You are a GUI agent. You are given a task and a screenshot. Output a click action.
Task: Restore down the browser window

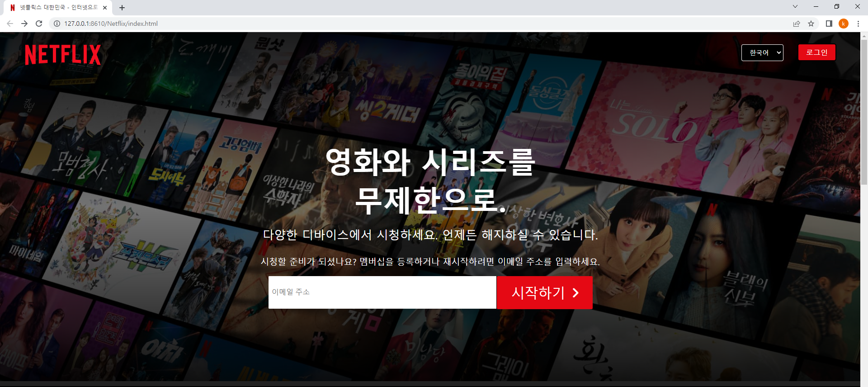click(837, 6)
